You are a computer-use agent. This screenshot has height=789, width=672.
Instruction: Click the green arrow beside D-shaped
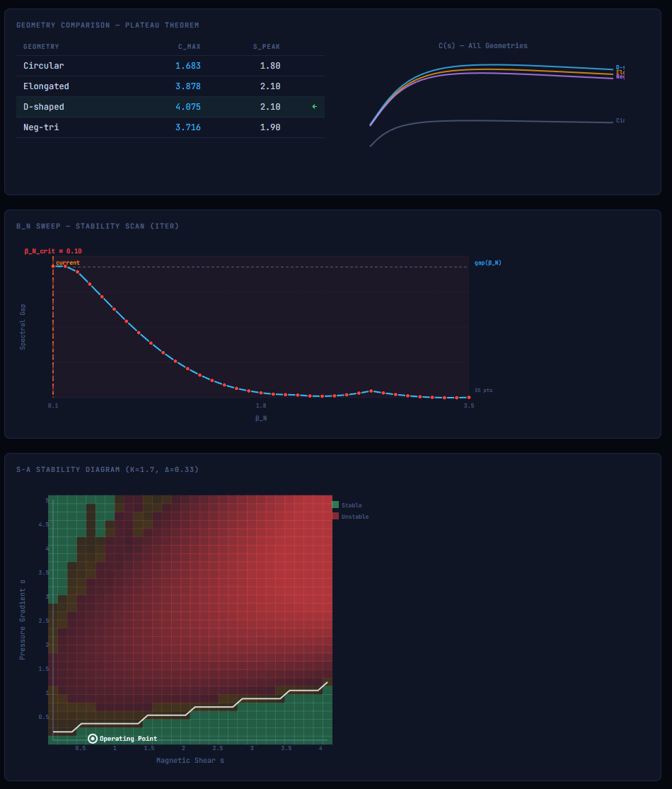tap(314, 107)
